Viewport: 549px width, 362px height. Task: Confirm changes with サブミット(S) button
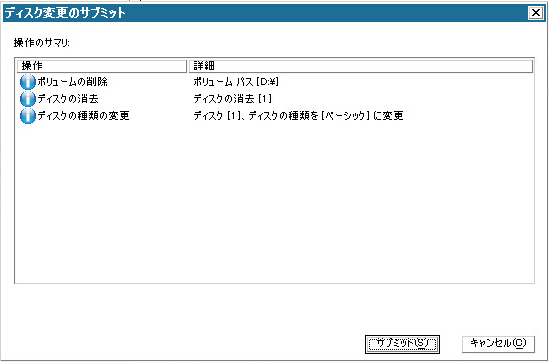(x=402, y=344)
